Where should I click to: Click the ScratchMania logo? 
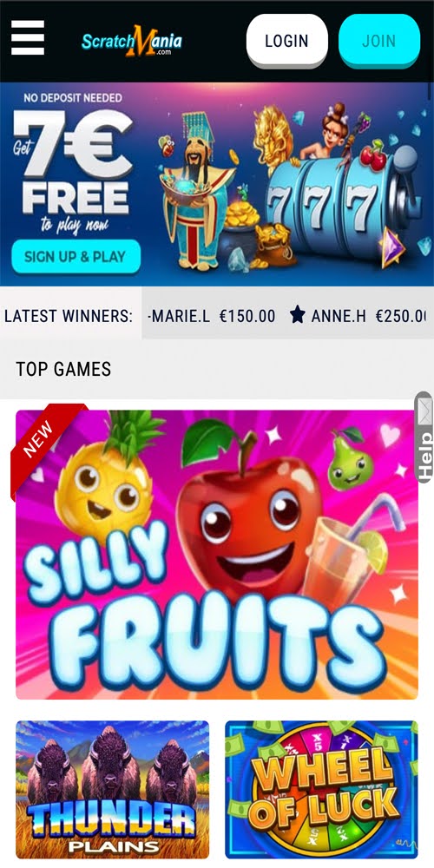pos(132,41)
